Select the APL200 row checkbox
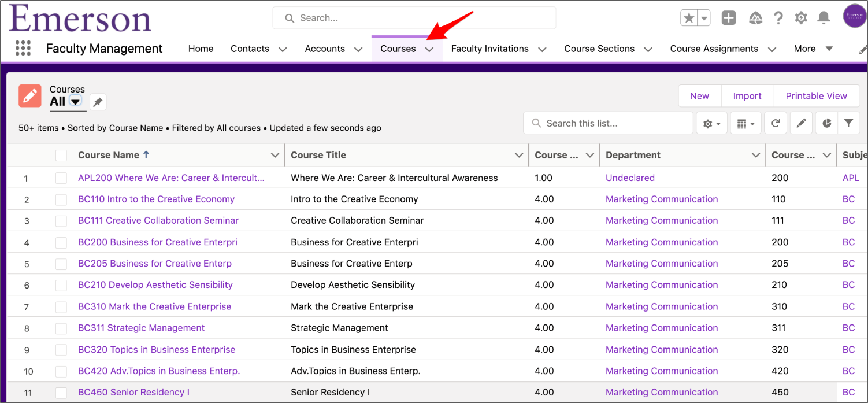 [61, 178]
